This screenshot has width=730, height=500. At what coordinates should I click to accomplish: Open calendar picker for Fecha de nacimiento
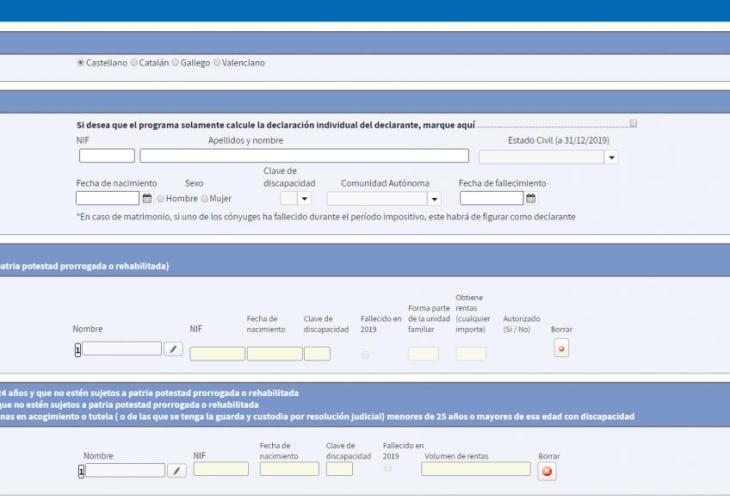coord(147,198)
